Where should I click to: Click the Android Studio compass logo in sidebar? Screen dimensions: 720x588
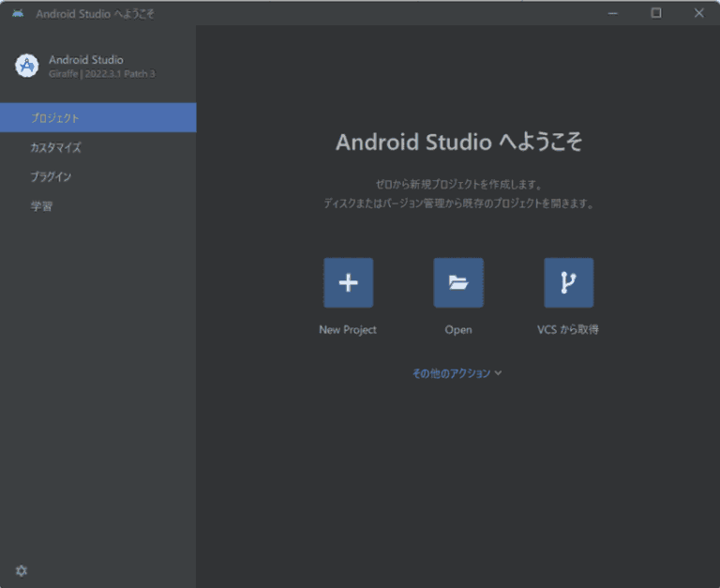27,67
